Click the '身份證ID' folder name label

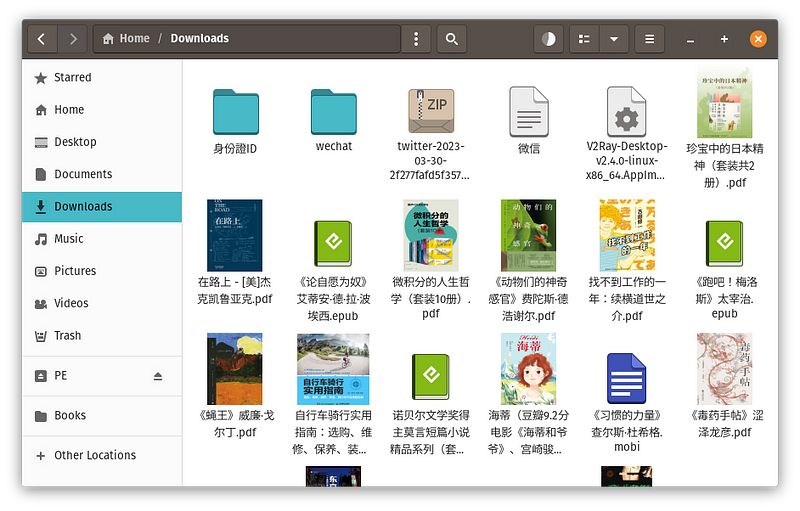[x=235, y=149]
